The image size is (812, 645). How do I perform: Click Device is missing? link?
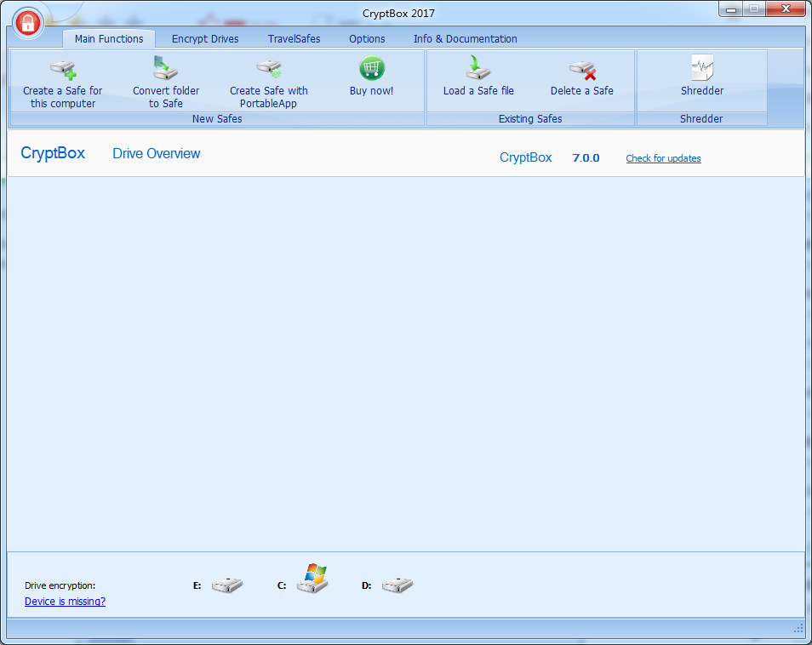coord(66,601)
